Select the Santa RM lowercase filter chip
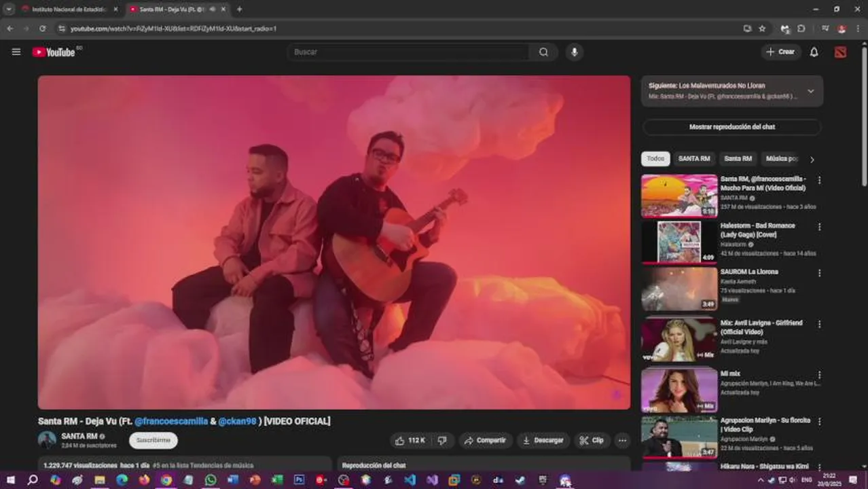The height and width of the screenshot is (489, 868). point(738,159)
